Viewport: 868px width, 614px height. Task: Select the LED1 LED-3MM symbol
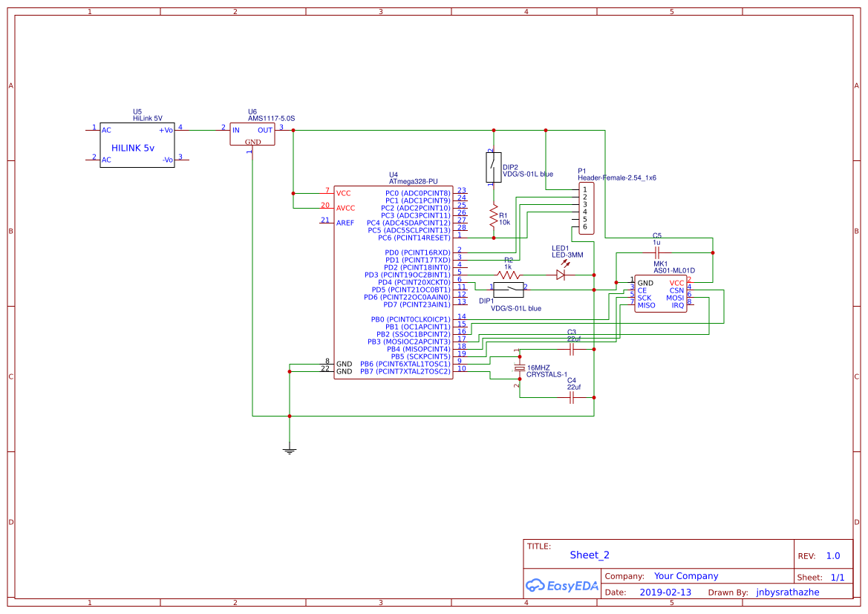(562, 273)
